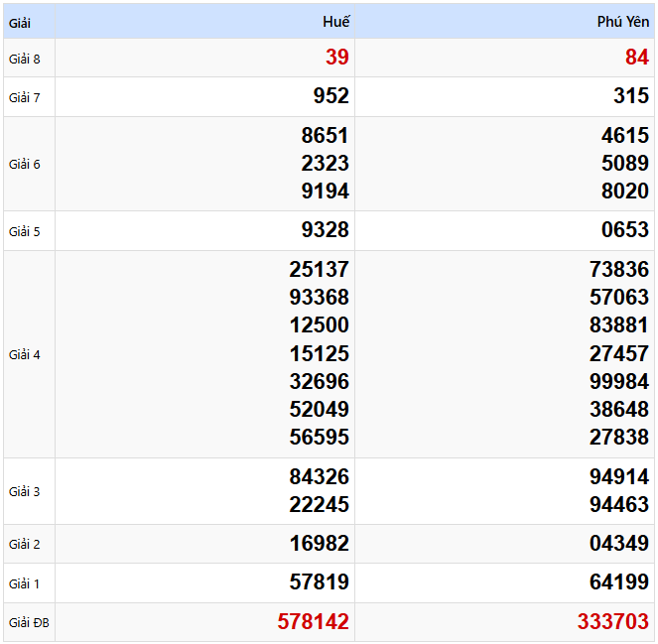Click Huế Giải 3 number 84326

point(319,477)
